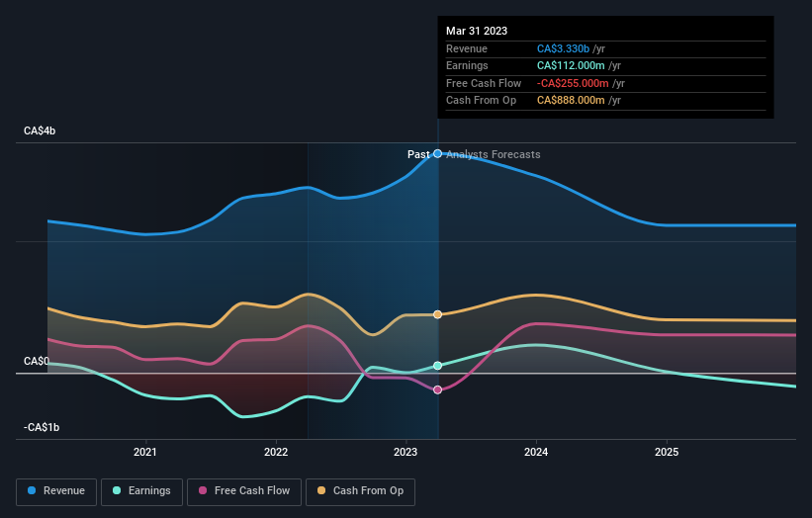Click the Cash From Op label in tooltip
812x518 pixels.
(x=481, y=101)
